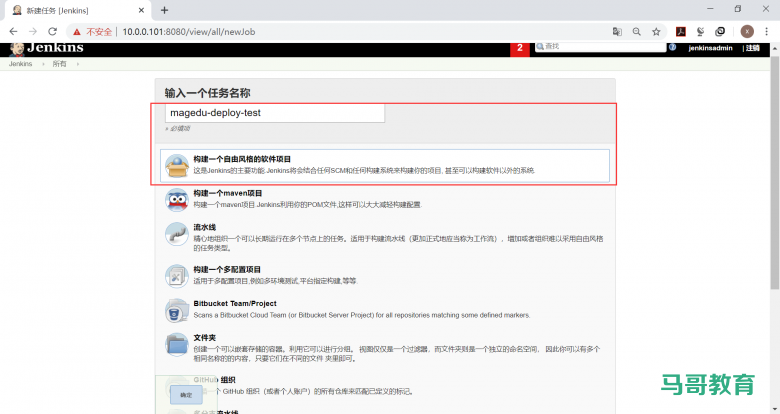780x414 pixels.
Task: Focus the task name field containing magedu-deploy-test
Action: tap(275, 113)
